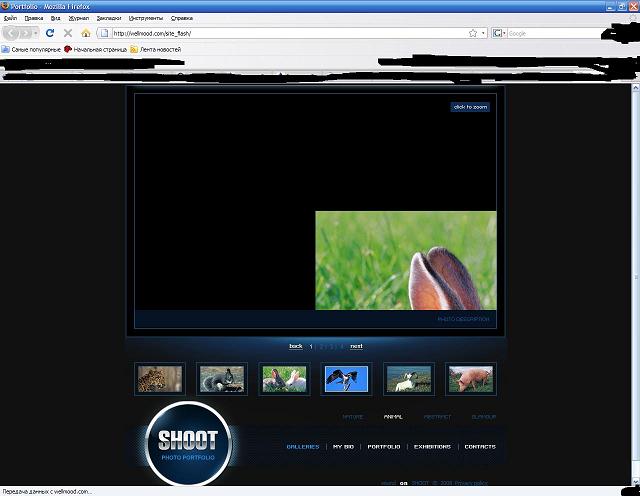Screen dimensions: 640x496
Task: Switch to the ANIMAL gallery category
Action: click(393, 416)
